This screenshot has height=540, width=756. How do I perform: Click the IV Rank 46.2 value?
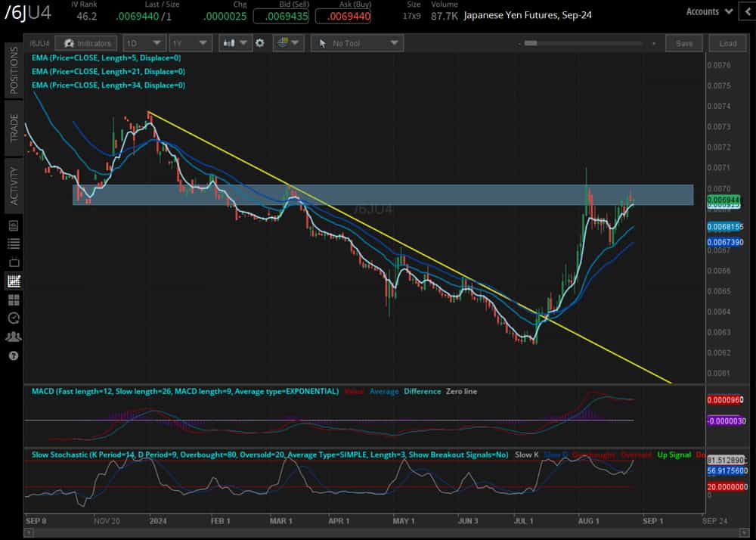(x=87, y=17)
